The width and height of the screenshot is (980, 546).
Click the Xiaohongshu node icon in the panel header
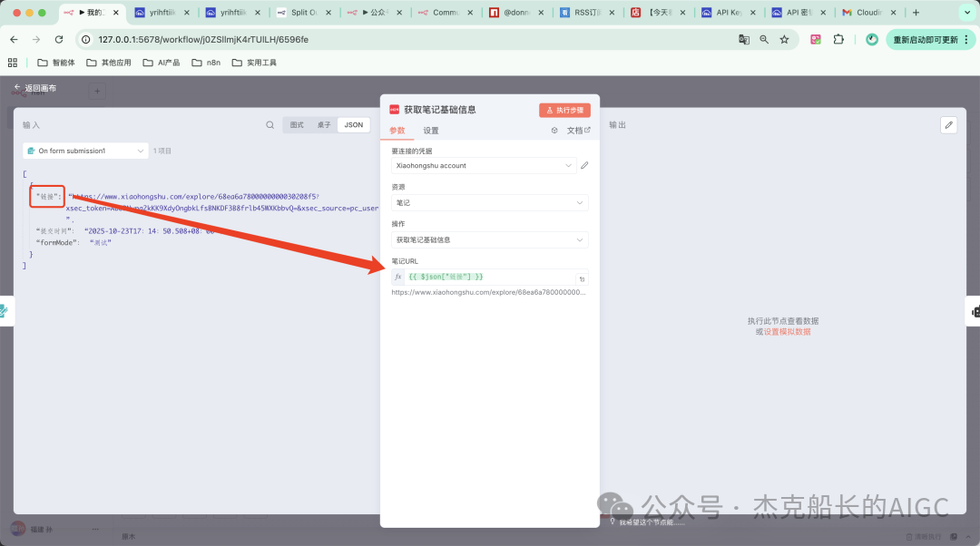coord(395,110)
